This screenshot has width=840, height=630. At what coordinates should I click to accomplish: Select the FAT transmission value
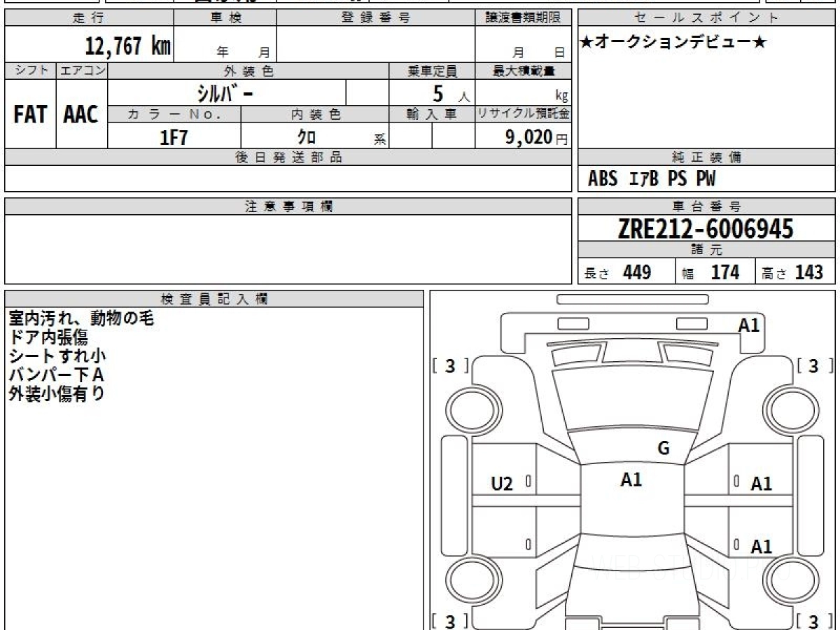click(x=30, y=114)
